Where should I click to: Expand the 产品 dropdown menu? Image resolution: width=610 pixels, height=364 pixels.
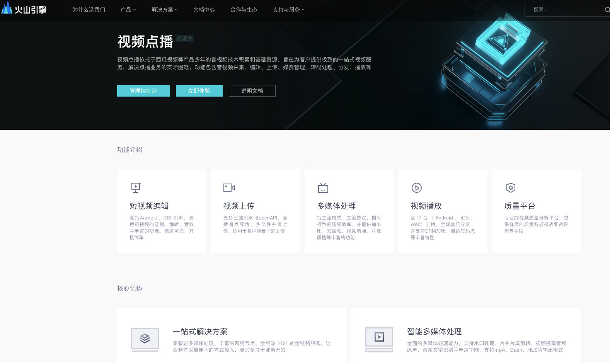128,10
